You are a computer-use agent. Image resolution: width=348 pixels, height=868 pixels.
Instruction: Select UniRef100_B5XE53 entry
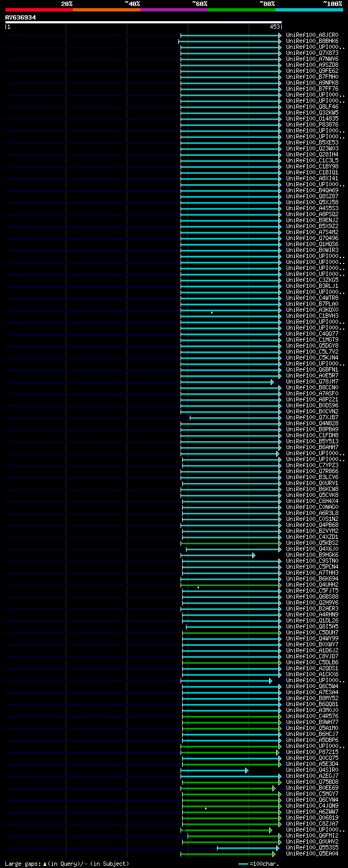pos(312,143)
